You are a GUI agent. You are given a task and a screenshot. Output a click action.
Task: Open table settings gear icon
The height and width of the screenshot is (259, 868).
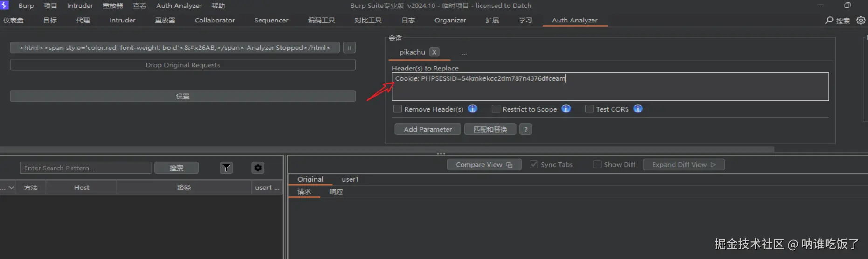point(258,168)
